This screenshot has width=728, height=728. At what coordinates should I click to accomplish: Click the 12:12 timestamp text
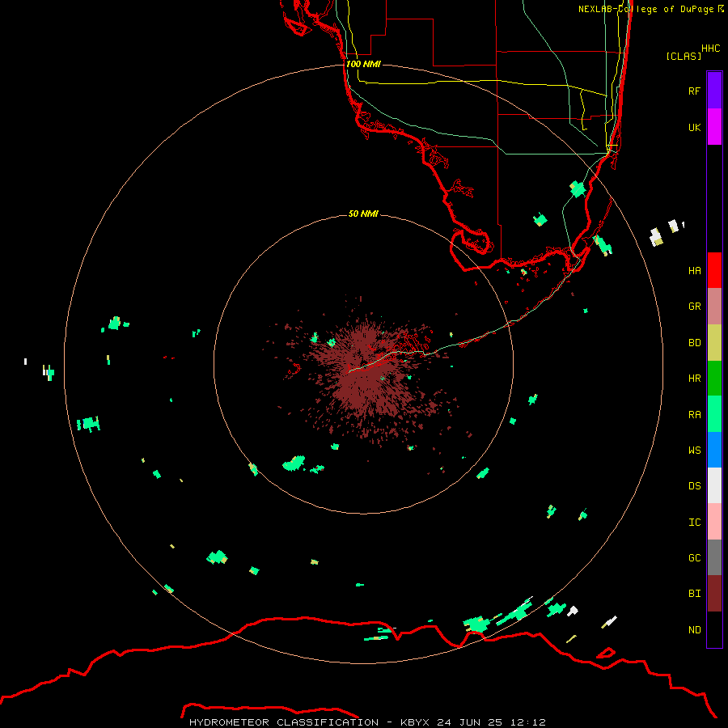tap(528, 722)
